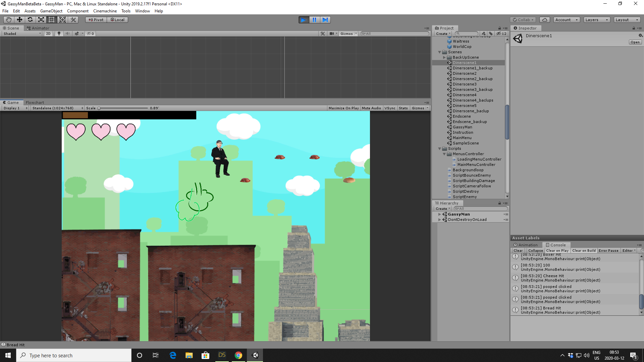The image size is (644, 362).
Task: Select the Rotate tool
Action: [30, 20]
